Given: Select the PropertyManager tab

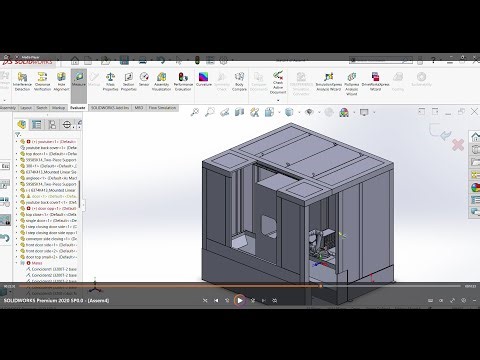Looking at the screenshot, I should coord(36,125).
